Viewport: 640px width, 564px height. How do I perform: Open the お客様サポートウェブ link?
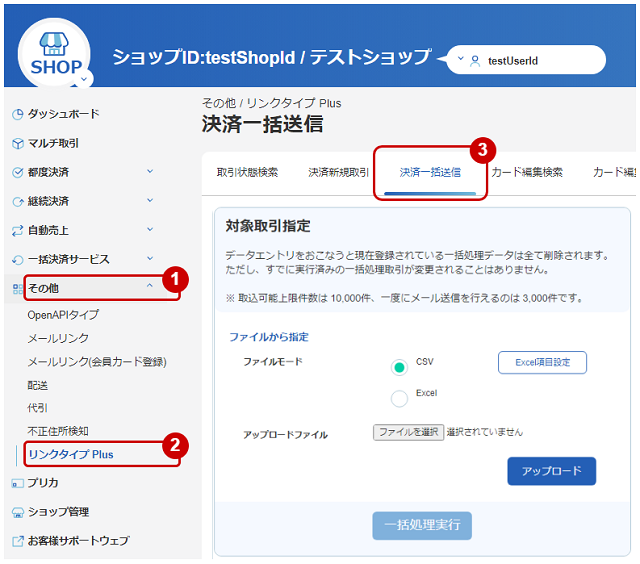point(78,541)
